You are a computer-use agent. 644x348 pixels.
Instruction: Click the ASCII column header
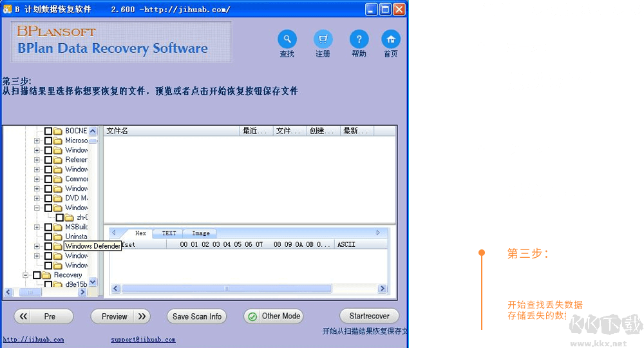tap(361, 244)
